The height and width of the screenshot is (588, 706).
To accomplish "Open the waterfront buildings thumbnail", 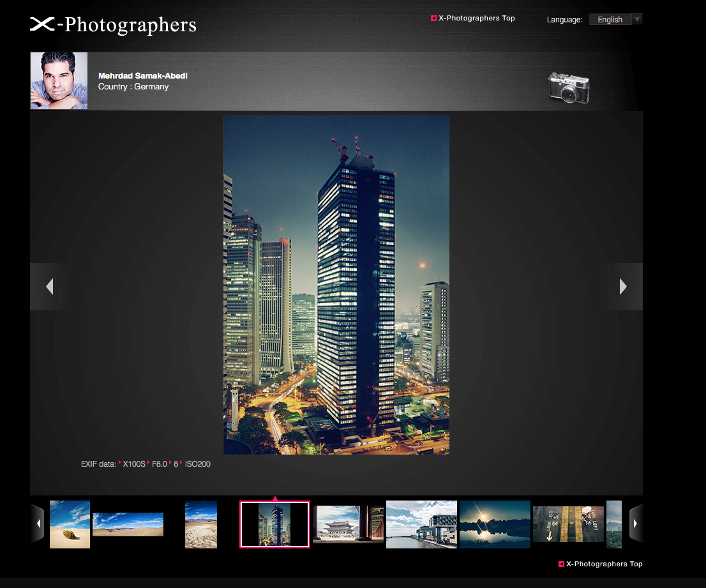I will 421,524.
